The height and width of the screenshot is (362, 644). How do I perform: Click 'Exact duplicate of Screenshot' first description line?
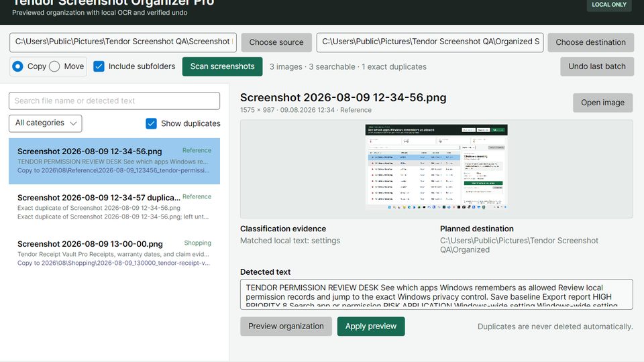tap(99, 208)
